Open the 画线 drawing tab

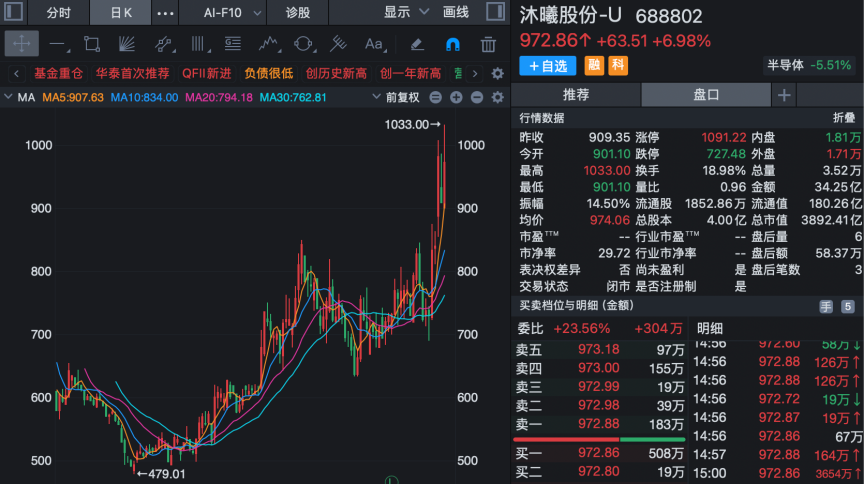(456, 12)
